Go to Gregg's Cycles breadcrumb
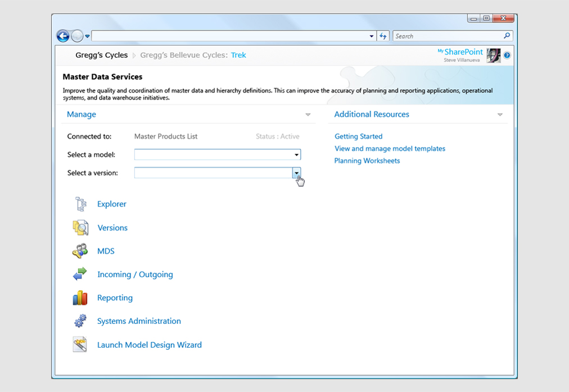Image resolution: width=569 pixels, height=392 pixels. 102,55
